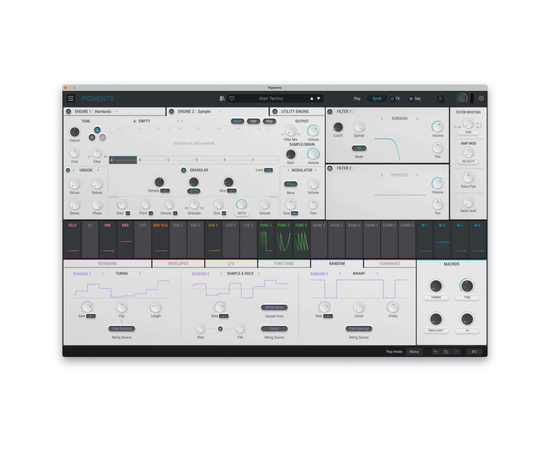Viewport: 550px width, 450px height.
Task: Select the COMB 1 modulation source tile
Action: point(371,240)
